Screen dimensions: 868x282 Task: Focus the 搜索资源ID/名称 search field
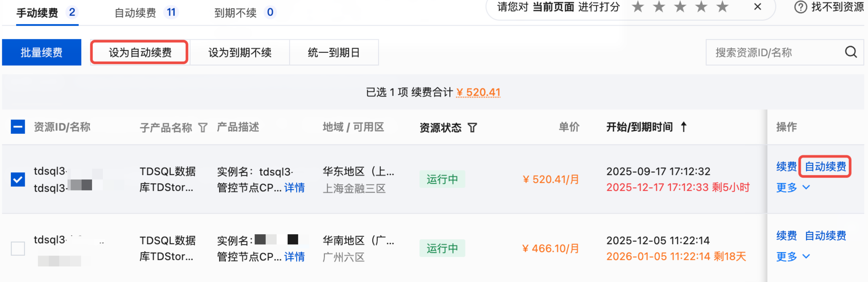[x=772, y=52]
